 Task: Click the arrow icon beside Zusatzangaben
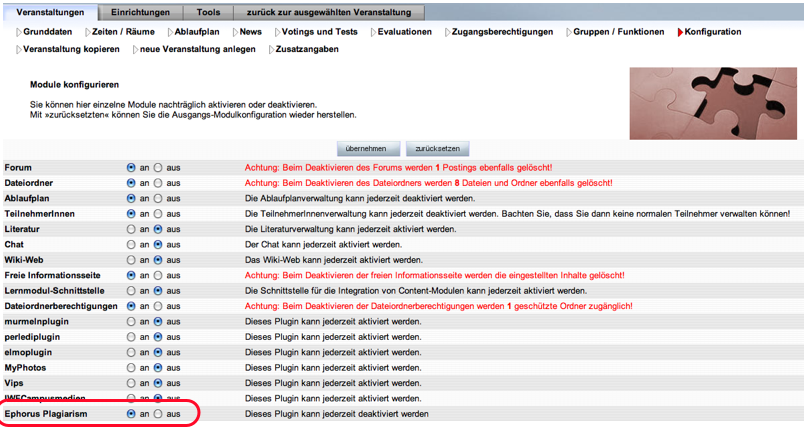tap(272, 50)
